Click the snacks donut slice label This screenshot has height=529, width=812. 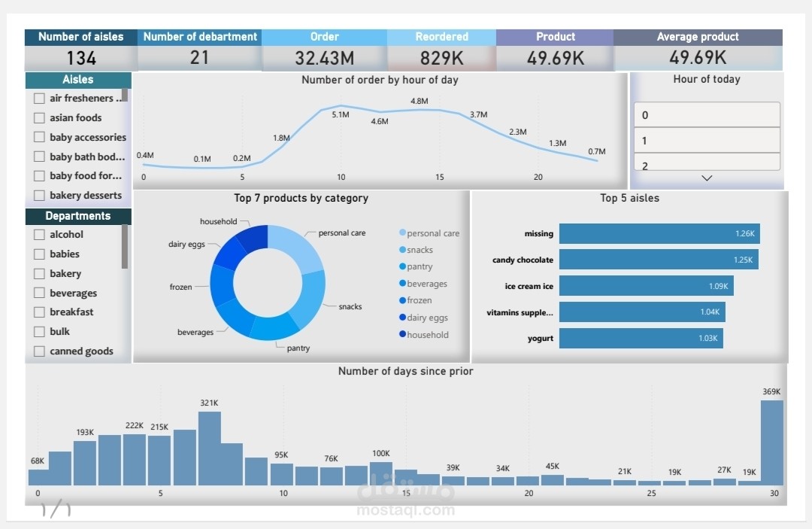click(x=350, y=307)
